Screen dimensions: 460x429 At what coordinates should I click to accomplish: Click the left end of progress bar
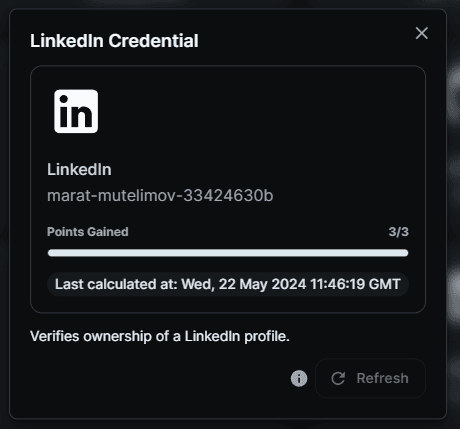tap(51, 253)
